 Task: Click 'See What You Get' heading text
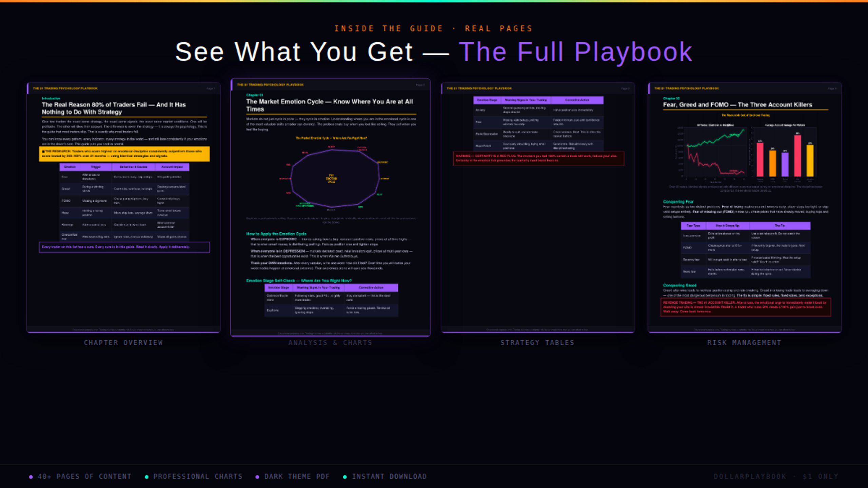[294, 52]
